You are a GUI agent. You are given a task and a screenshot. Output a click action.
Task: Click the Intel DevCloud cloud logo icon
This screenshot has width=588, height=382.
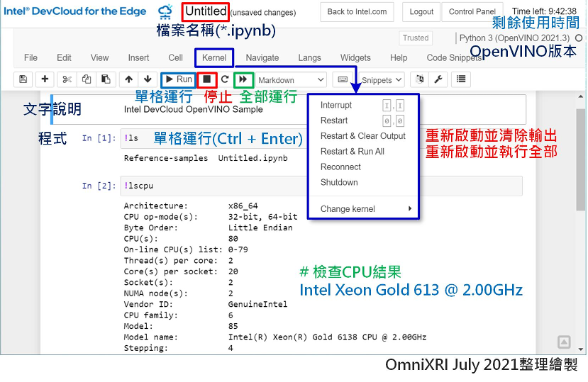point(165,12)
